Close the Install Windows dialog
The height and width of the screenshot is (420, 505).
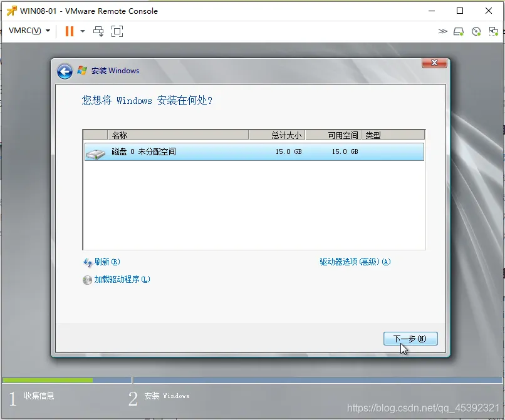point(434,63)
